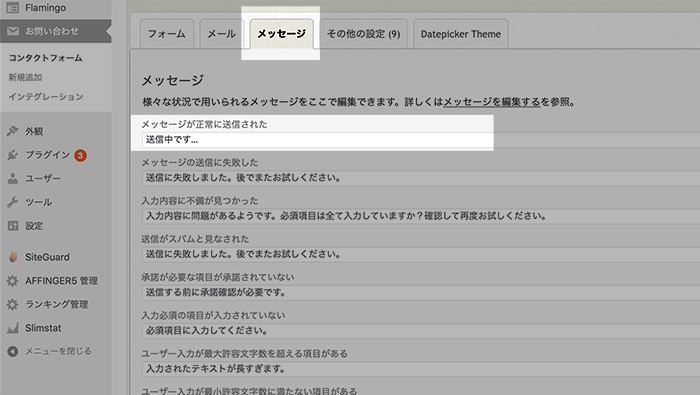Click the メニューを閉じる collapse arrow icon
700x395 pixels.
click(13, 351)
